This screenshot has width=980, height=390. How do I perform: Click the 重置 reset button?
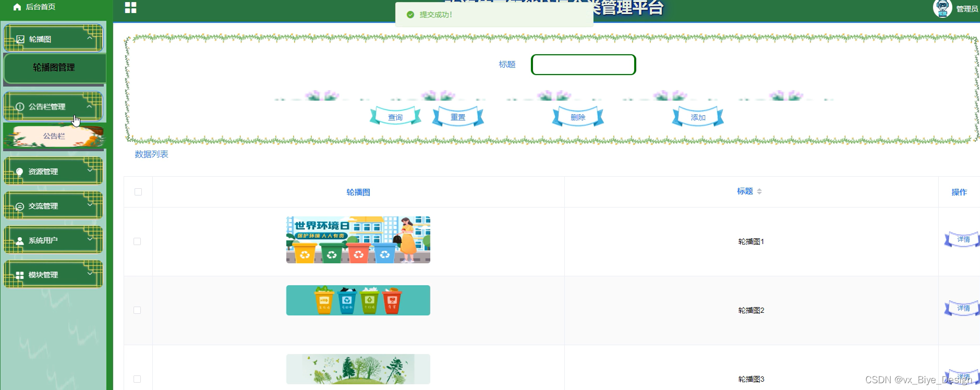click(x=458, y=117)
